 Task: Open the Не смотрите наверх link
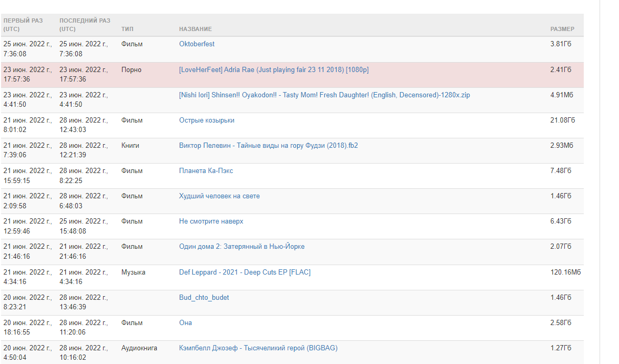coord(211,221)
